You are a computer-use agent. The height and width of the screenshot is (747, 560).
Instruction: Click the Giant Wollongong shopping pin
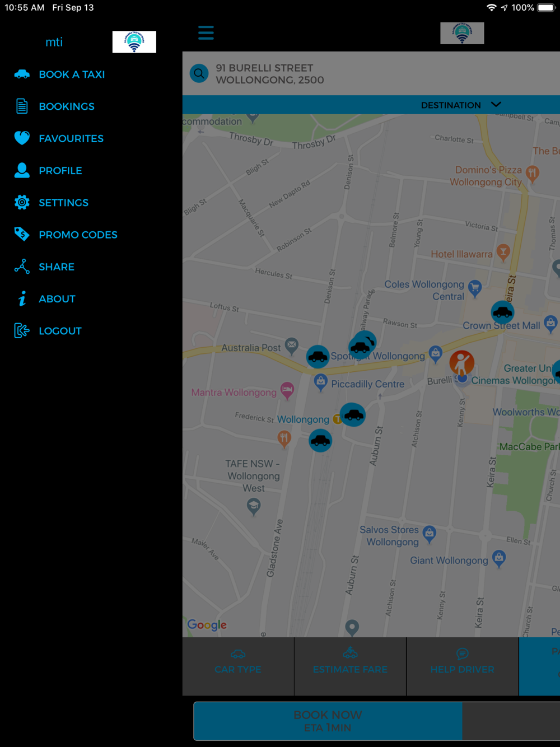pyautogui.click(x=498, y=558)
